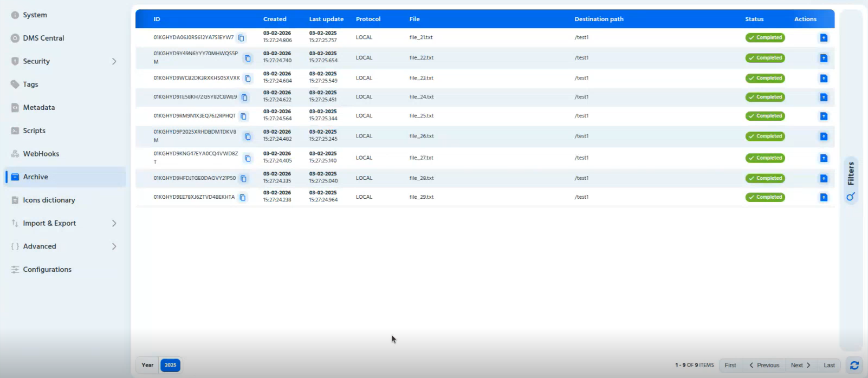
Task: Copy the ID of file_29.txt row
Action: click(x=243, y=198)
